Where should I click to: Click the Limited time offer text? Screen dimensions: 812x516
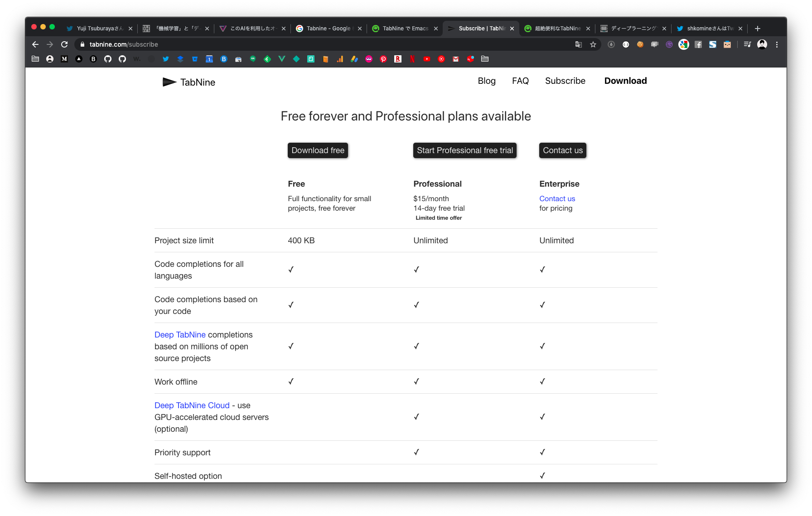(439, 218)
